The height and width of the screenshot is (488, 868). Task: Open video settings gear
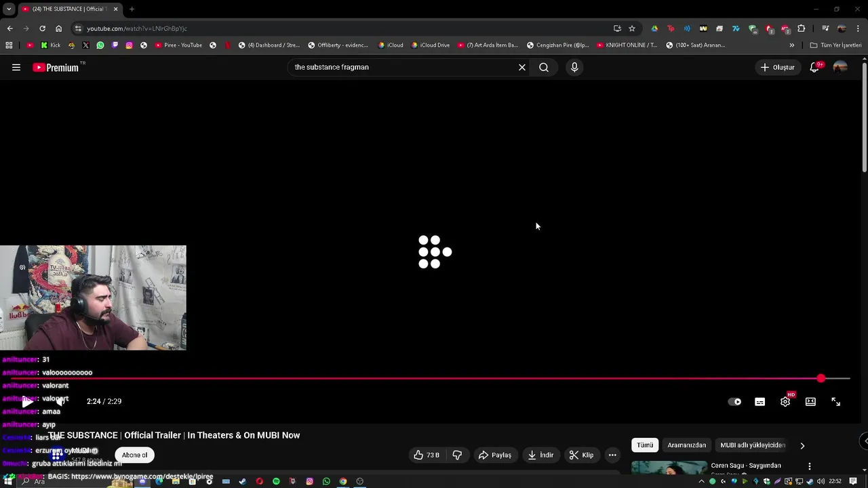(785, 402)
